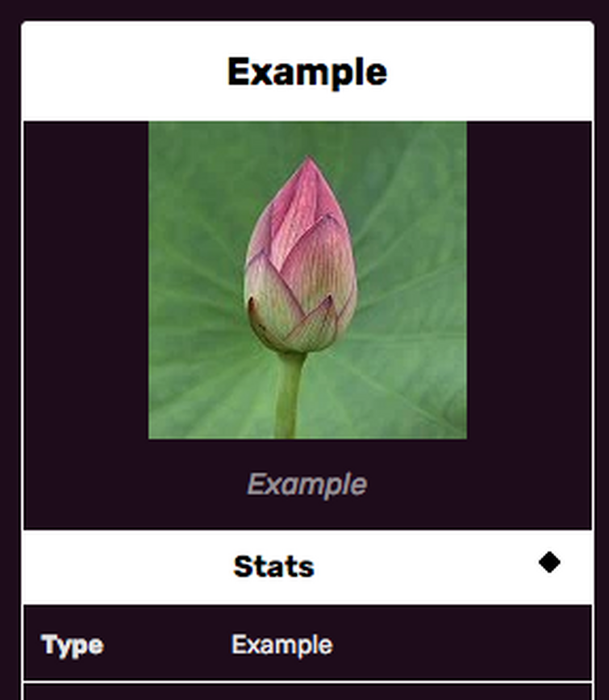Image resolution: width=609 pixels, height=700 pixels.
Task: Click dark panel right of the photo
Action: (x=529, y=280)
